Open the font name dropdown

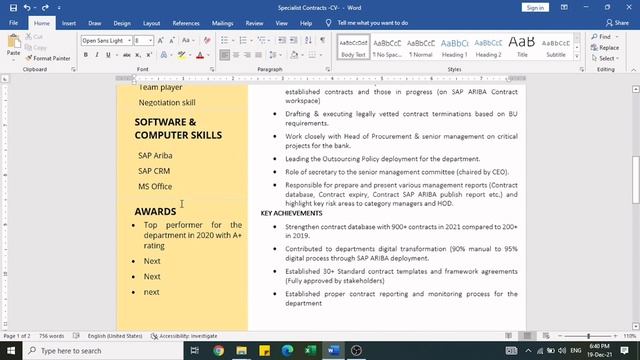click(129, 40)
